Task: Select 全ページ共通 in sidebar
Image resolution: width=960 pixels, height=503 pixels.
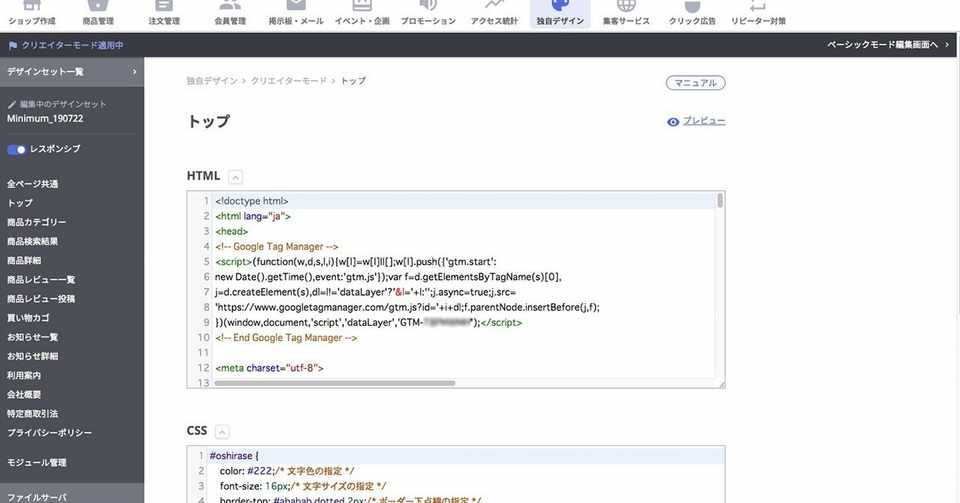Action: [x=32, y=184]
